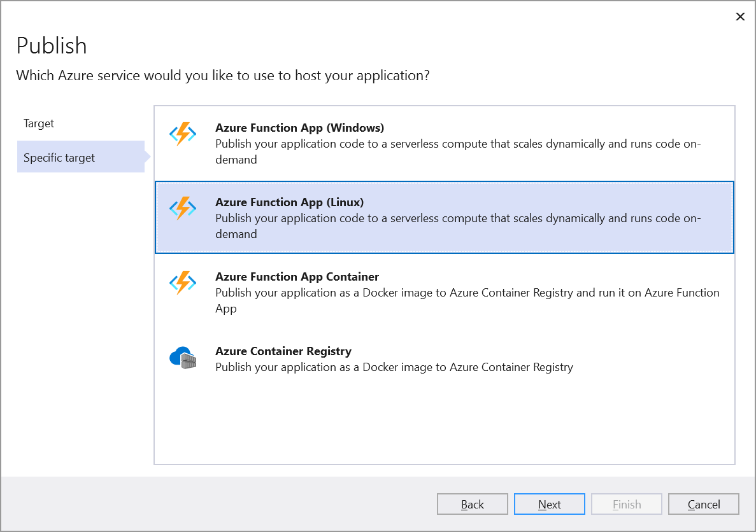Click the Azure Container Registry cloud icon

click(183, 358)
